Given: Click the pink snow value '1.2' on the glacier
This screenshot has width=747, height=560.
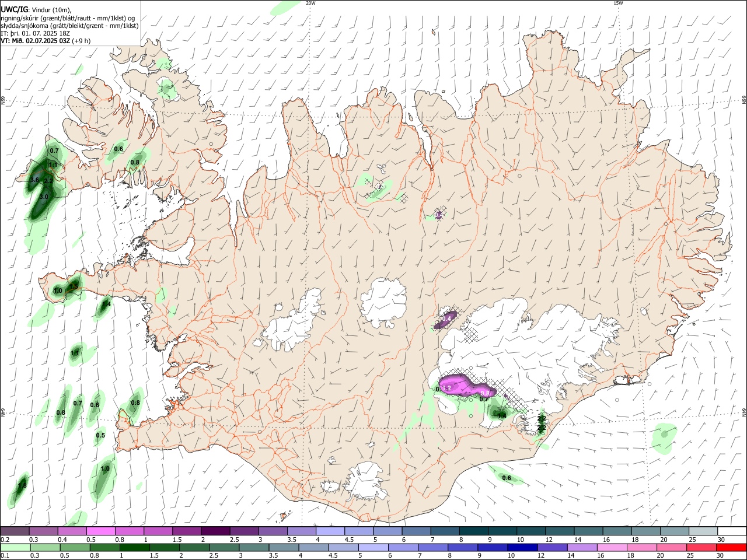Looking at the screenshot, I should click(447, 388).
